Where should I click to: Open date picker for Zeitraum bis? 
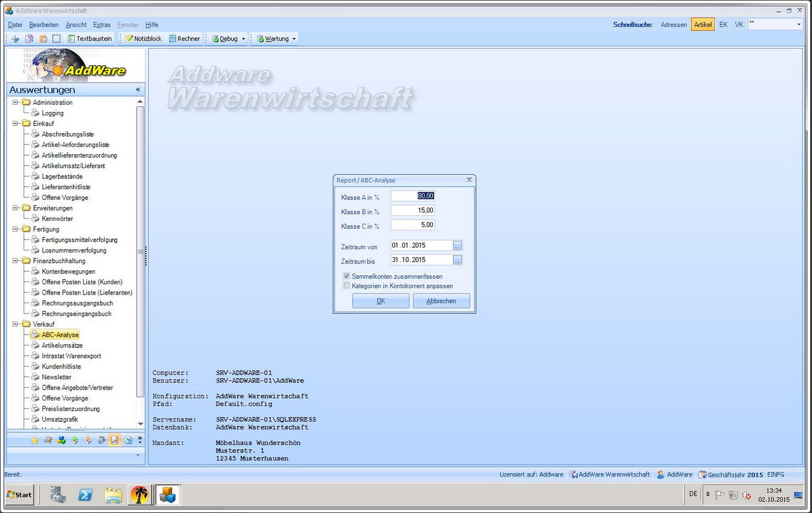coord(457,260)
